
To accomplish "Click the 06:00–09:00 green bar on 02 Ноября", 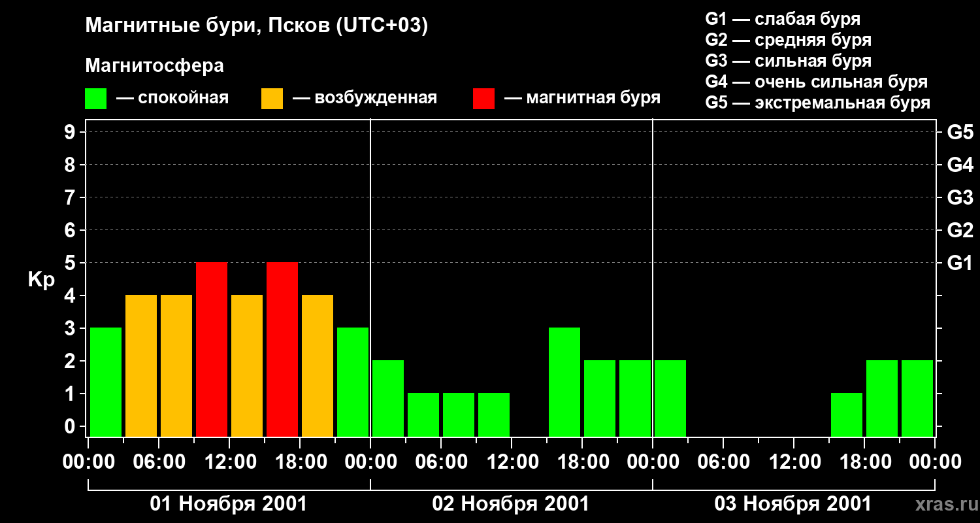I will click(459, 414).
